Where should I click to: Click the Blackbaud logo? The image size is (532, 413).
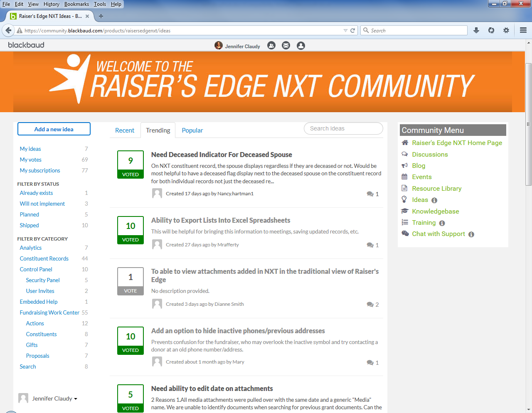[x=26, y=45]
